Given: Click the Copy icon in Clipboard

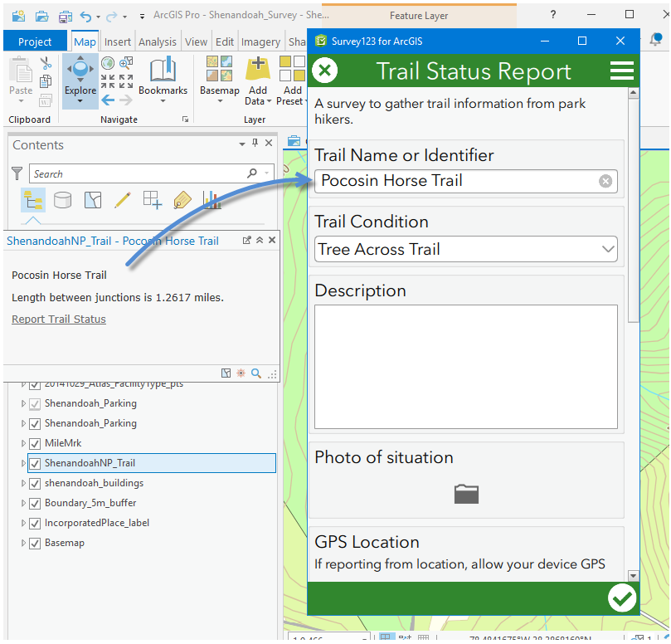Looking at the screenshot, I should 46,81.
